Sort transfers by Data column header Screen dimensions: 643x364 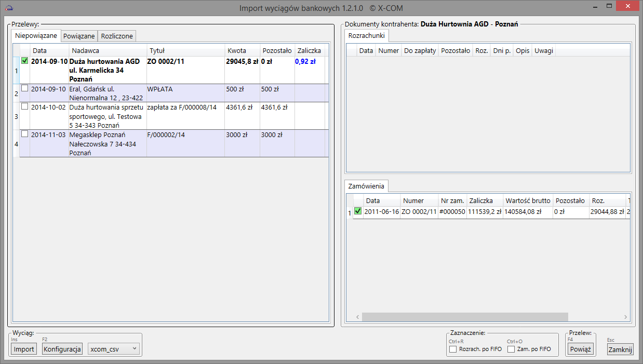click(x=49, y=50)
